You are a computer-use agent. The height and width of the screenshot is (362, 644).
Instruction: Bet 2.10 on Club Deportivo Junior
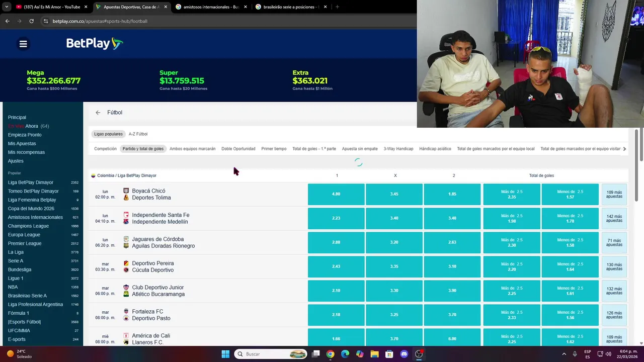pyautogui.click(x=336, y=291)
